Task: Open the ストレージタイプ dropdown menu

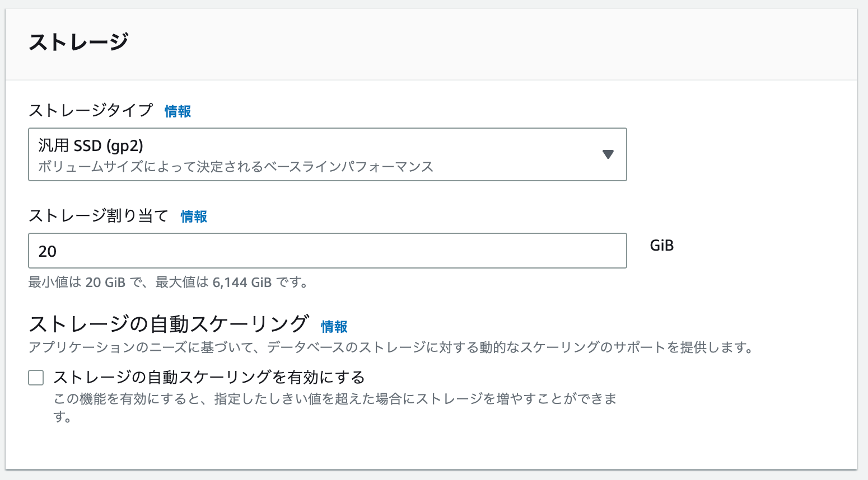Action: click(327, 154)
